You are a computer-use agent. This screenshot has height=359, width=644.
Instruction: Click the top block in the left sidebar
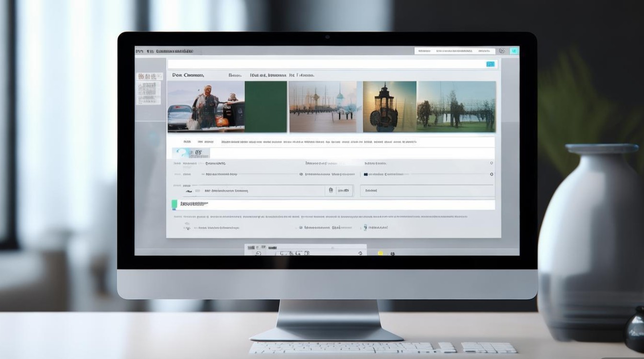pyautogui.click(x=149, y=76)
